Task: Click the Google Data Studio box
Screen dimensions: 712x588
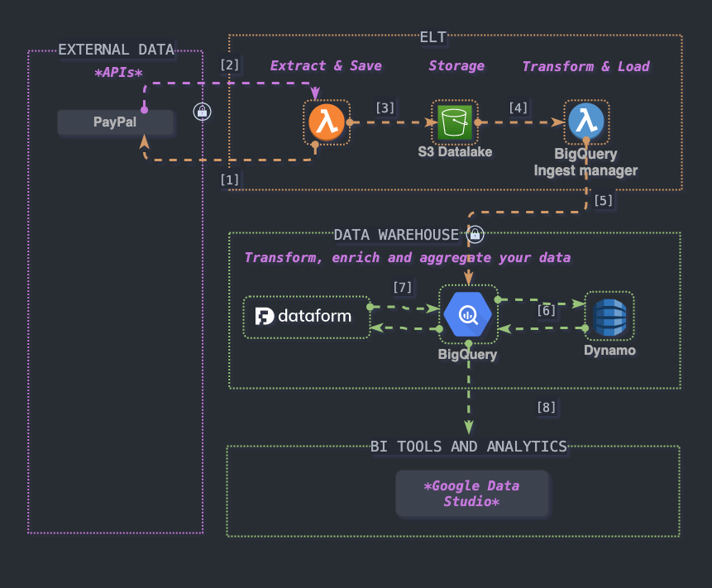Action: pyautogui.click(x=472, y=494)
